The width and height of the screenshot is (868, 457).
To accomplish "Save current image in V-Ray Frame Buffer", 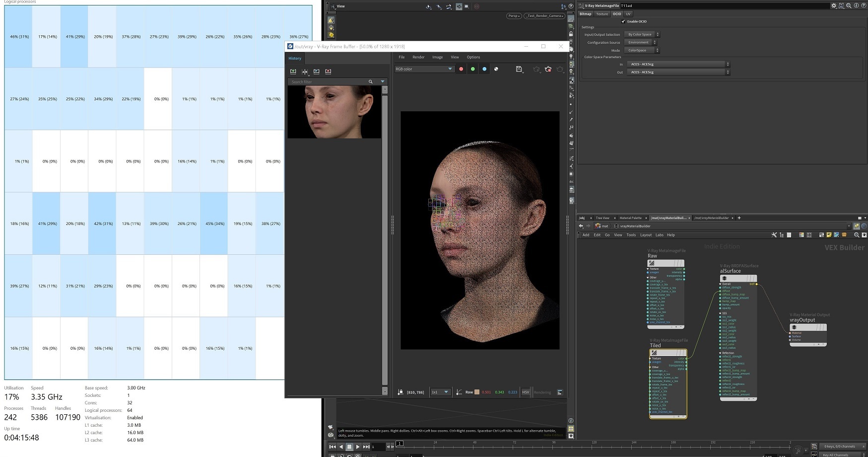I will point(519,69).
